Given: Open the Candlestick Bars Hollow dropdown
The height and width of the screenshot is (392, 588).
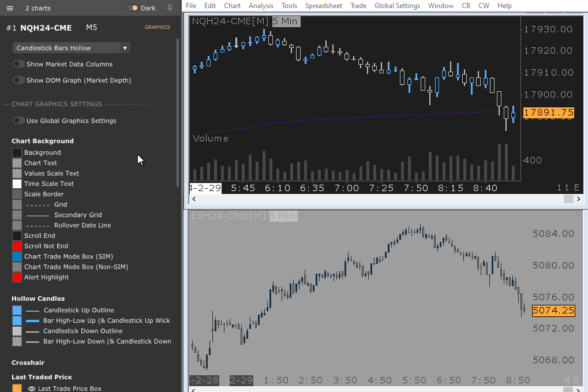Looking at the screenshot, I should (x=71, y=48).
